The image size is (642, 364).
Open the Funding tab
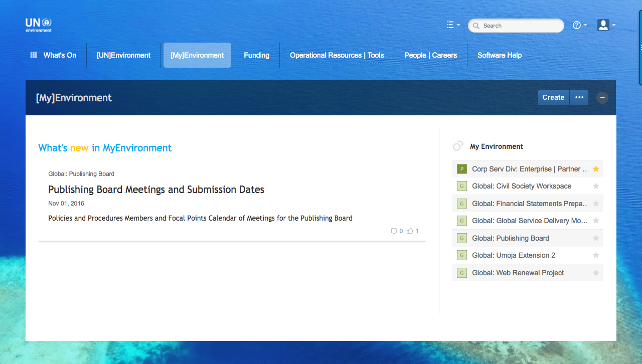tap(257, 55)
